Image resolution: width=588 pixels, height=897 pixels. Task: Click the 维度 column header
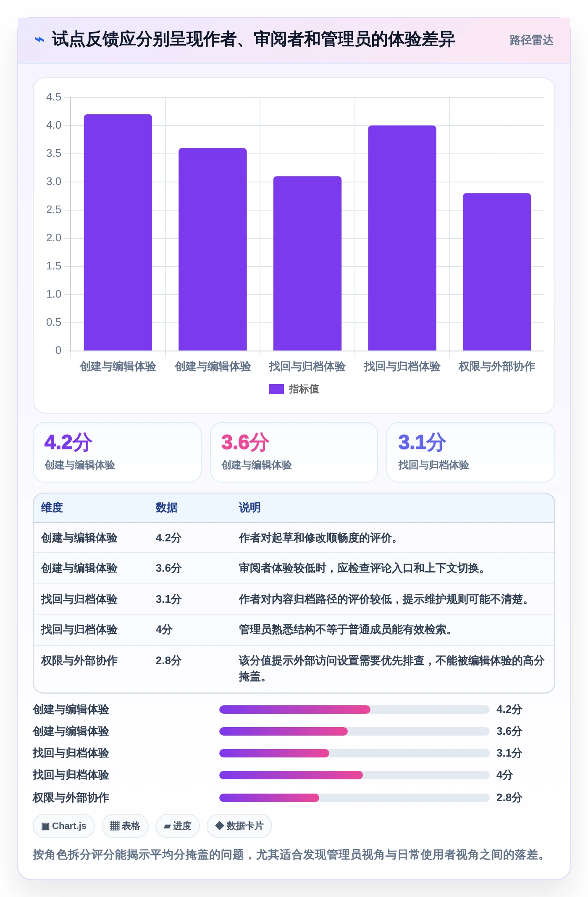coord(52,508)
